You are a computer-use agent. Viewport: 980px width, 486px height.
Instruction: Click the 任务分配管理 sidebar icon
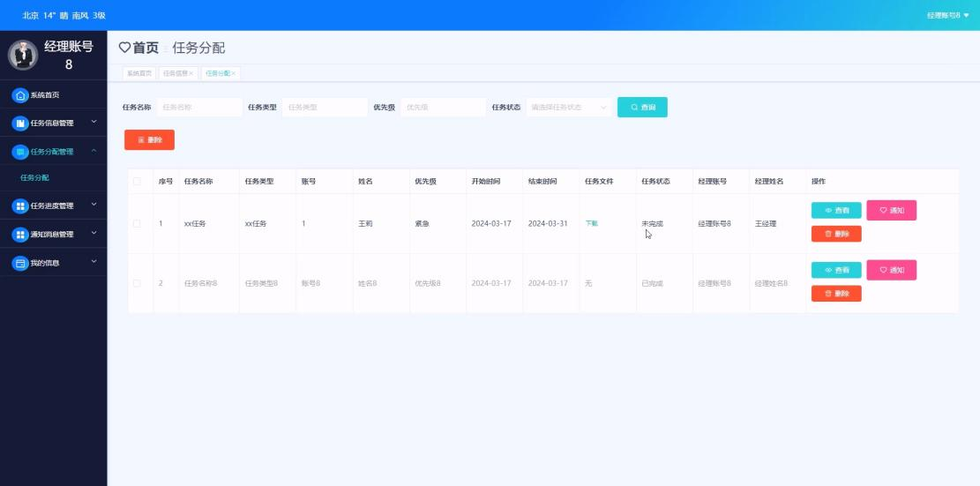coord(20,152)
